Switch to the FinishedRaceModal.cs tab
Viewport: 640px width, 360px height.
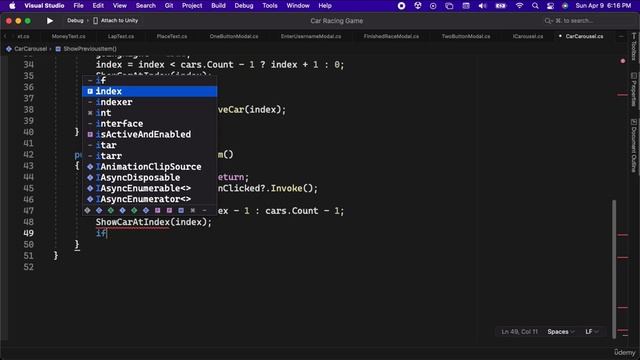tap(391, 36)
